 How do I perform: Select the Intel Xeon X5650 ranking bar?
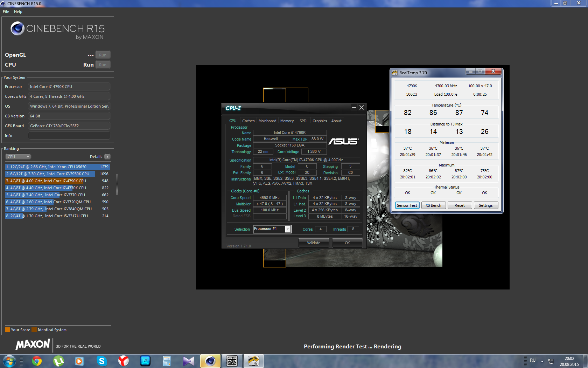57,167
